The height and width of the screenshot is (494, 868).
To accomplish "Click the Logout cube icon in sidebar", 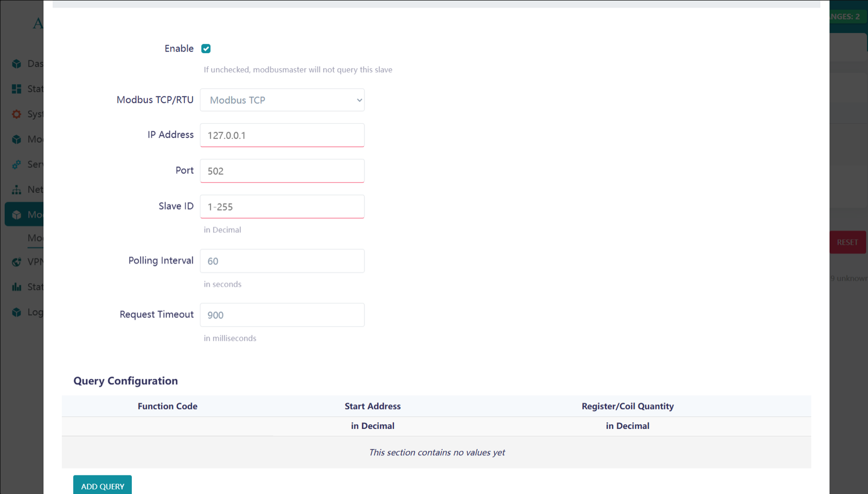I will click(17, 312).
